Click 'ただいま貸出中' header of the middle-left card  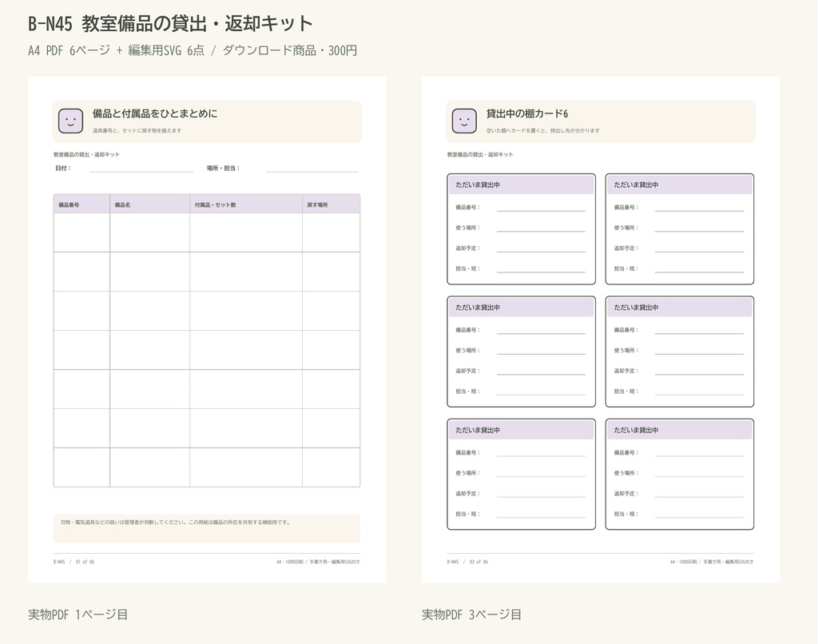[x=521, y=308]
